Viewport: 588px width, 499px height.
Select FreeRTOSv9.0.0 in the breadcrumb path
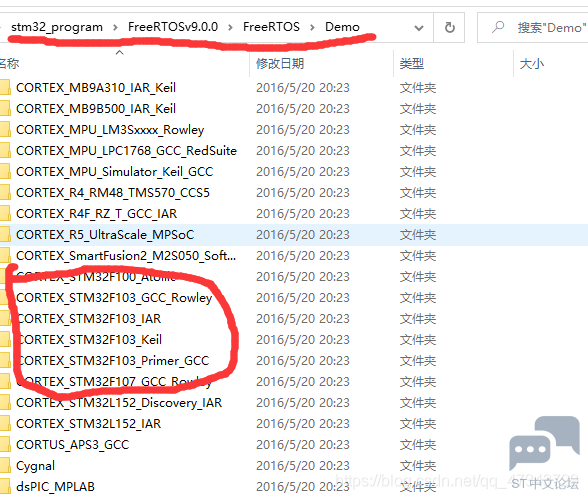pyautogui.click(x=173, y=27)
